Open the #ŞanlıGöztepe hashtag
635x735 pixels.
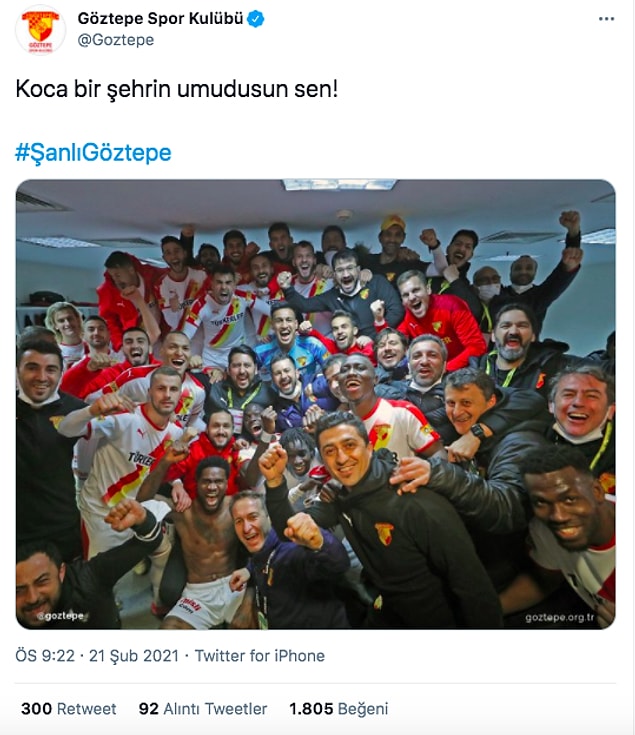pyautogui.click(x=93, y=153)
